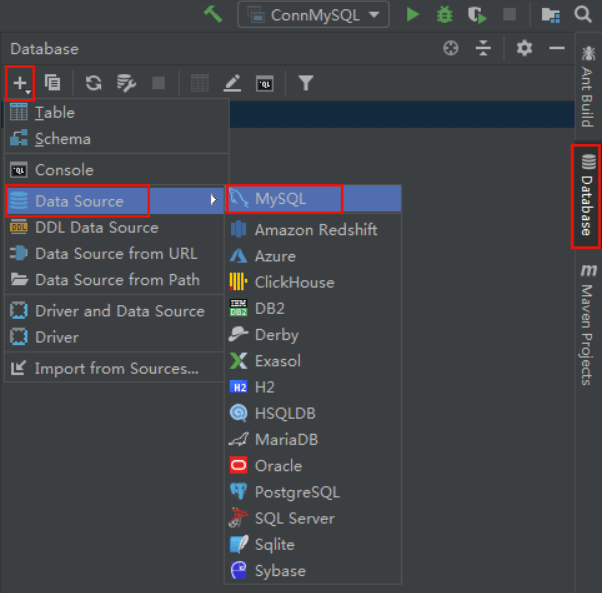Viewport: 603px width, 593px height.
Task: Choose DDL Data Source
Action: (115, 227)
